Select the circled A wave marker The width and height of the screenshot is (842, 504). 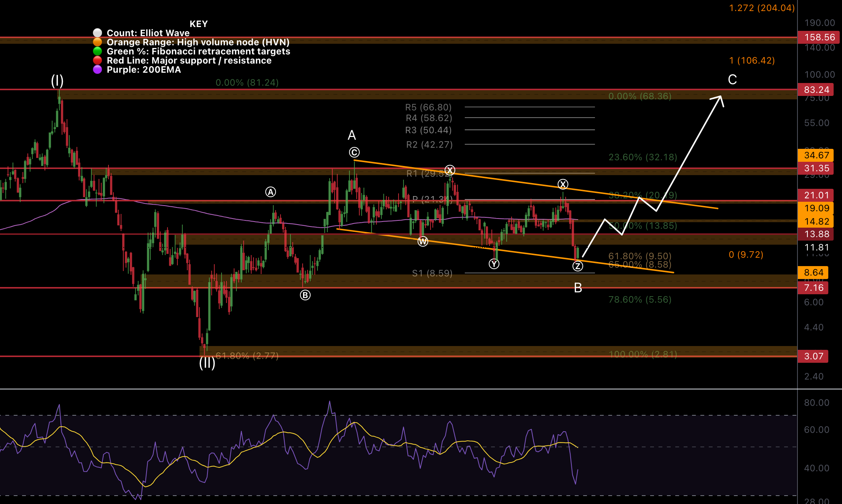point(271,193)
